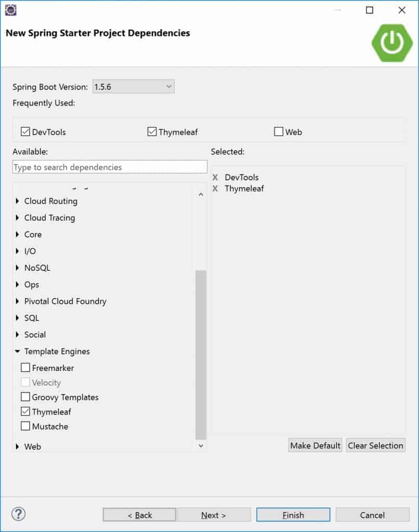Expand the Core category
Screen dimensions: 419x532
coord(17,234)
